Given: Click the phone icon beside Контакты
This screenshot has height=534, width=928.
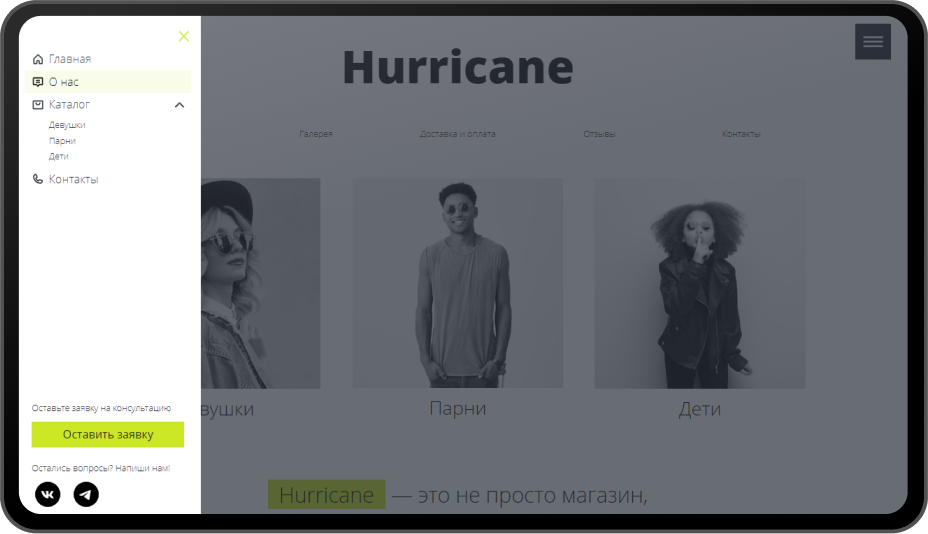Looking at the screenshot, I should pos(38,179).
